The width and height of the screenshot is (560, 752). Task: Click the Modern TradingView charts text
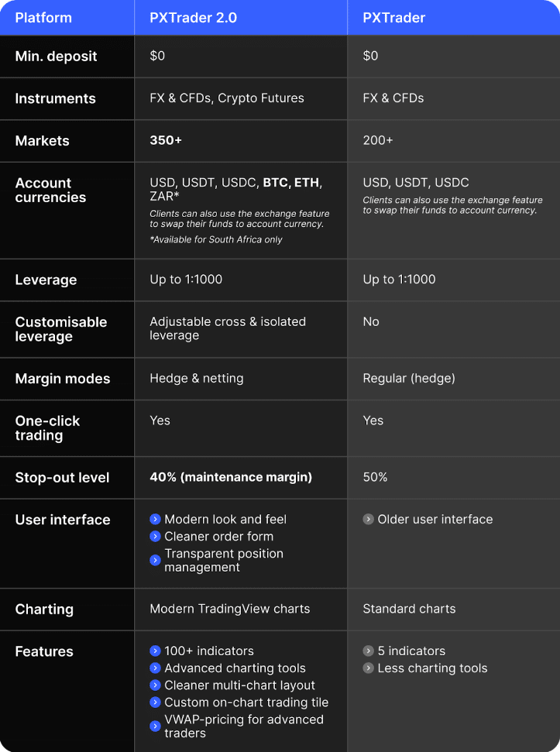(x=229, y=609)
